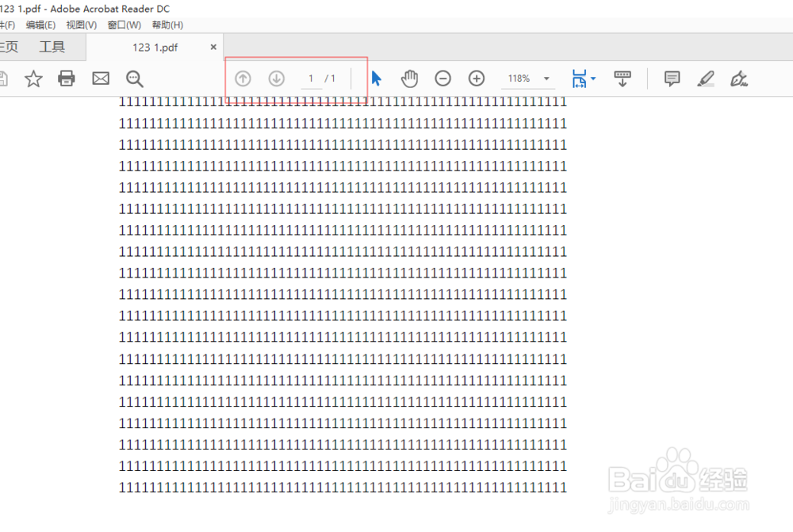Click the scrolling mode toolbar icon
Viewport: 793px width, 532px height.
pyautogui.click(x=623, y=79)
